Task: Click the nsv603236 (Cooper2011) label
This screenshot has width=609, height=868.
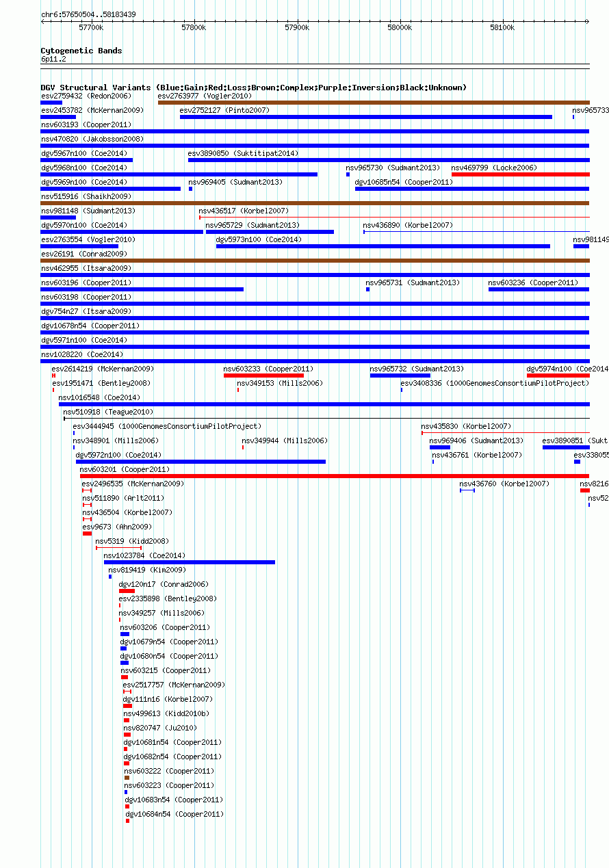Action: click(533, 282)
